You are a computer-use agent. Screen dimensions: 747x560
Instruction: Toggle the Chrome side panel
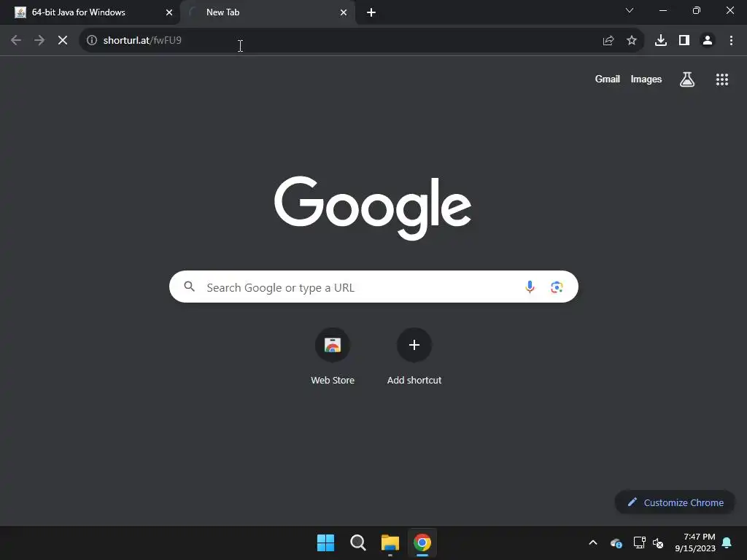point(684,41)
